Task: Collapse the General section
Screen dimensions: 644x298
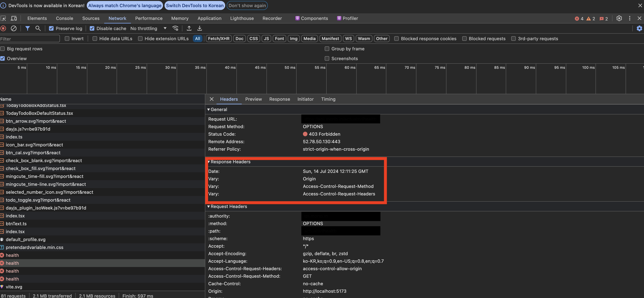Action: tap(208, 110)
